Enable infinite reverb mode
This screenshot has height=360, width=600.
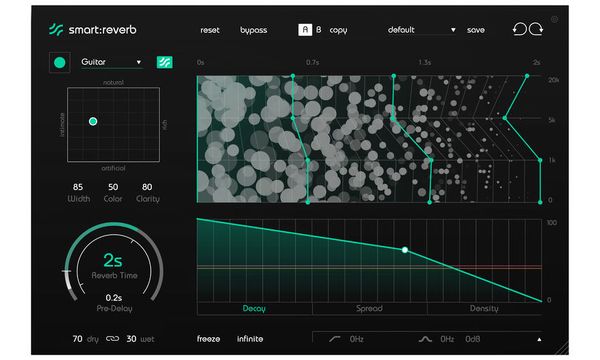250,339
